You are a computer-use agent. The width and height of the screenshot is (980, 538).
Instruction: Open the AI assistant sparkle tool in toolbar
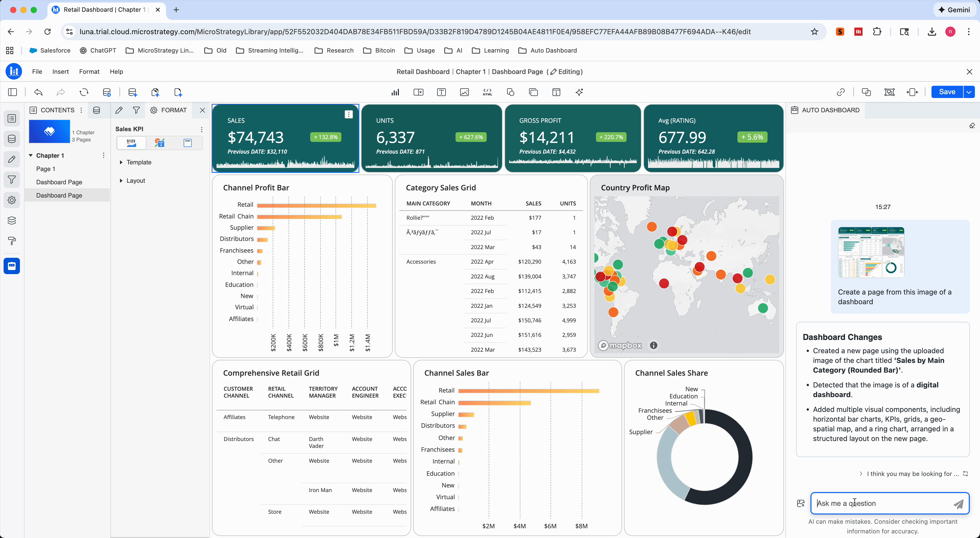(579, 92)
